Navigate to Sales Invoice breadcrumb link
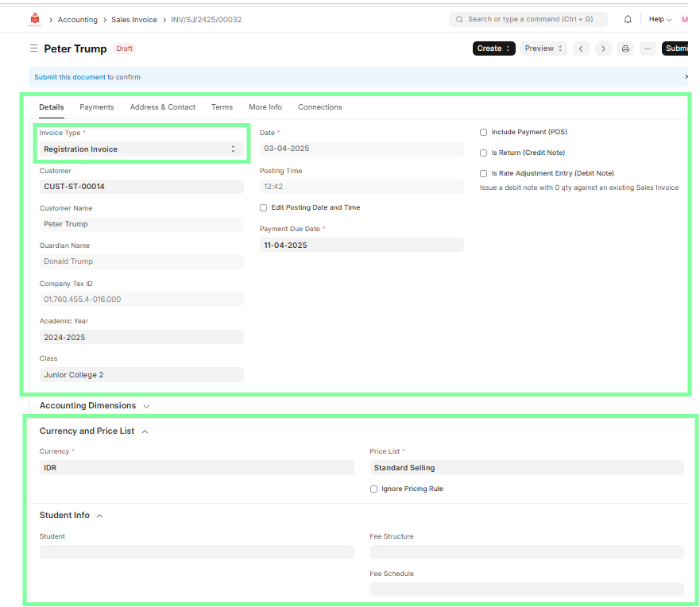Viewport: 700px width, 607px height. [133, 19]
